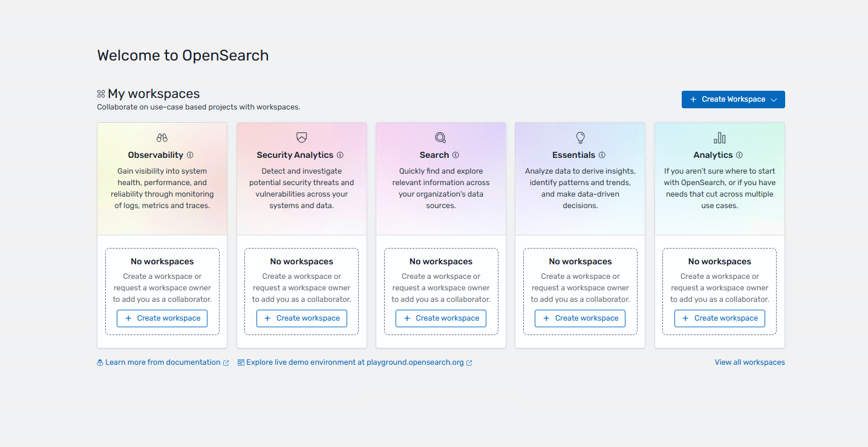Select the Essentials card title
This screenshot has width=868, height=447.
[x=574, y=155]
